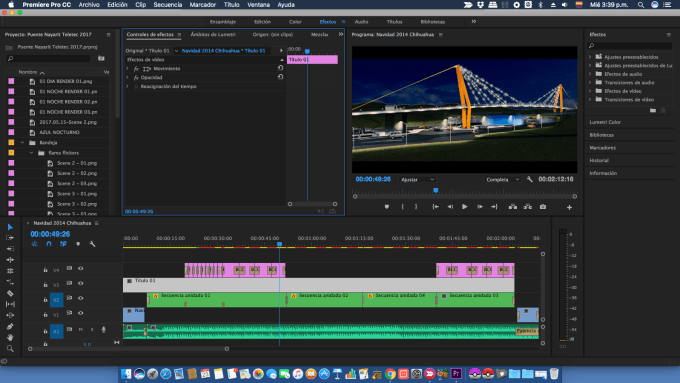Toggle V4 track output eye

click(x=81, y=268)
